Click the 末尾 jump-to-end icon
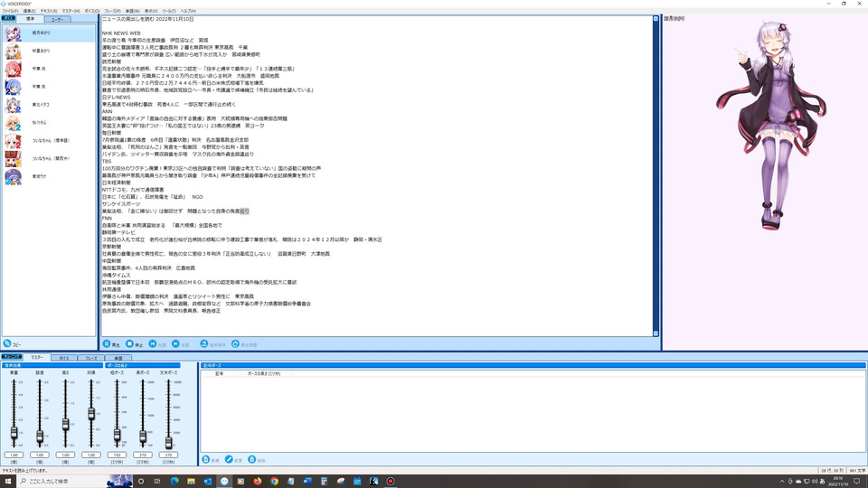 pyautogui.click(x=175, y=344)
